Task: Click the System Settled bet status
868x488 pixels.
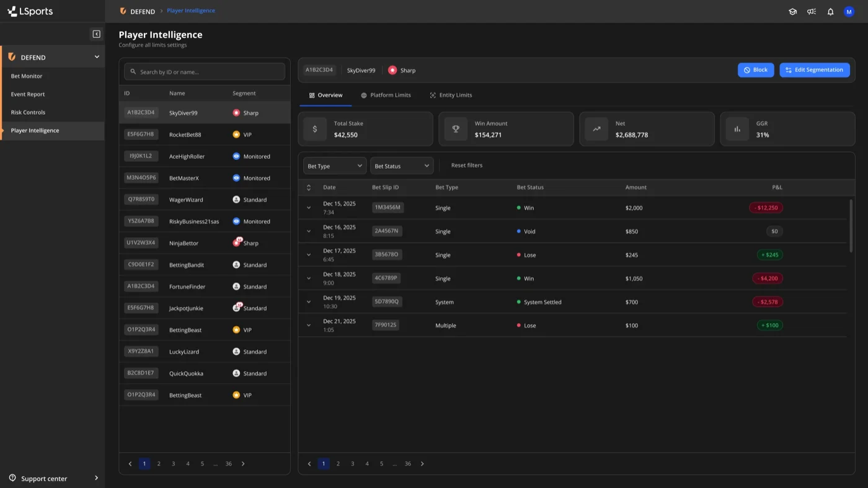Action: pyautogui.click(x=539, y=302)
